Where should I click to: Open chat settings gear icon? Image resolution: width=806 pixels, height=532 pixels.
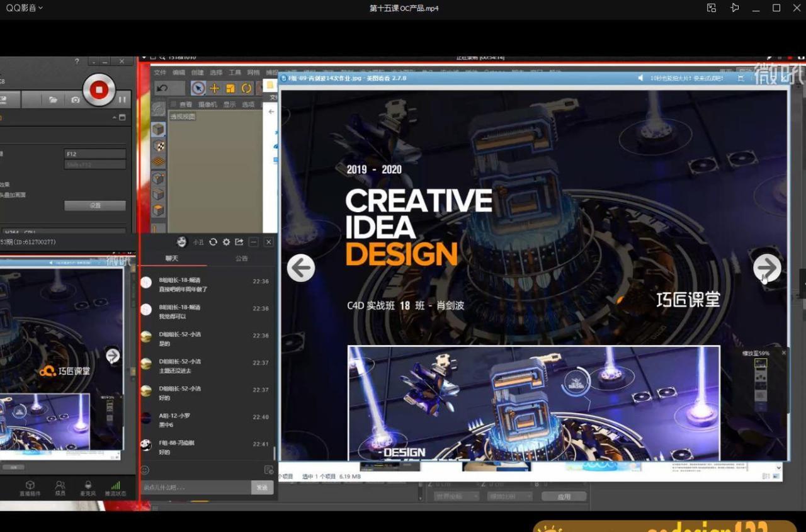coord(226,242)
